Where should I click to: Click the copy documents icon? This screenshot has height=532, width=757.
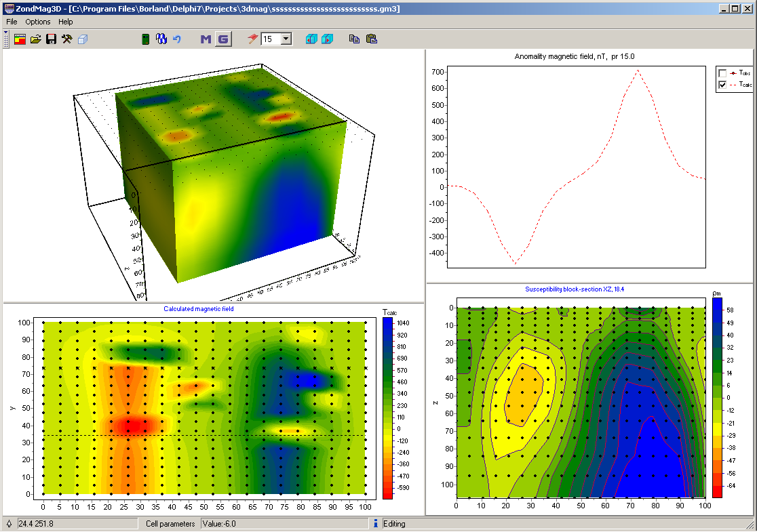(354, 39)
